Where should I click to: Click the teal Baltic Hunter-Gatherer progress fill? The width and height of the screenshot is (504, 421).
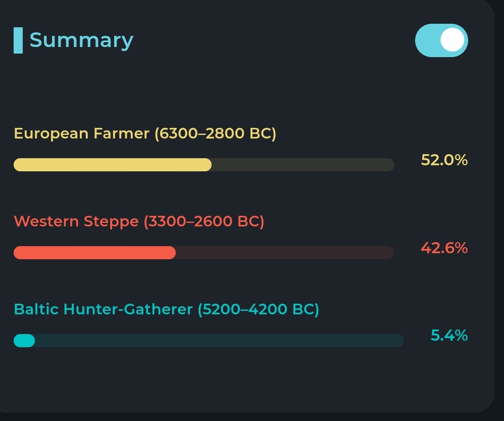pos(24,341)
